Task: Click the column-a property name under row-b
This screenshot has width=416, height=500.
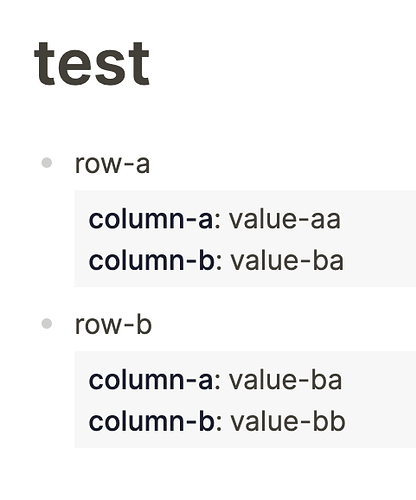Action: pos(151,380)
